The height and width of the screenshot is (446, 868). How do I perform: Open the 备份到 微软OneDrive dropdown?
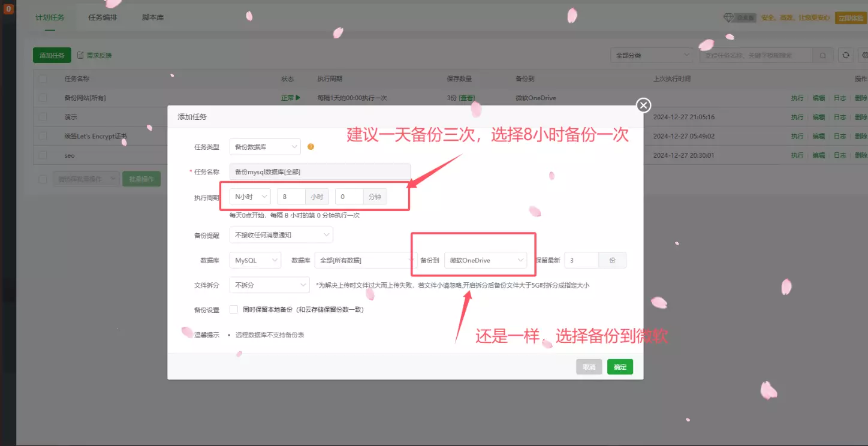click(486, 260)
